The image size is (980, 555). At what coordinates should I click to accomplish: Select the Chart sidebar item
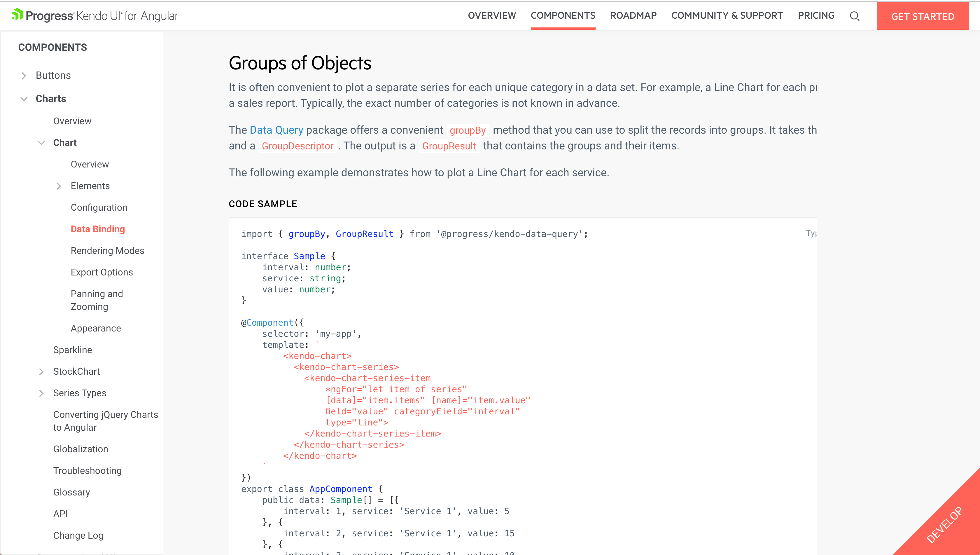click(x=65, y=143)
